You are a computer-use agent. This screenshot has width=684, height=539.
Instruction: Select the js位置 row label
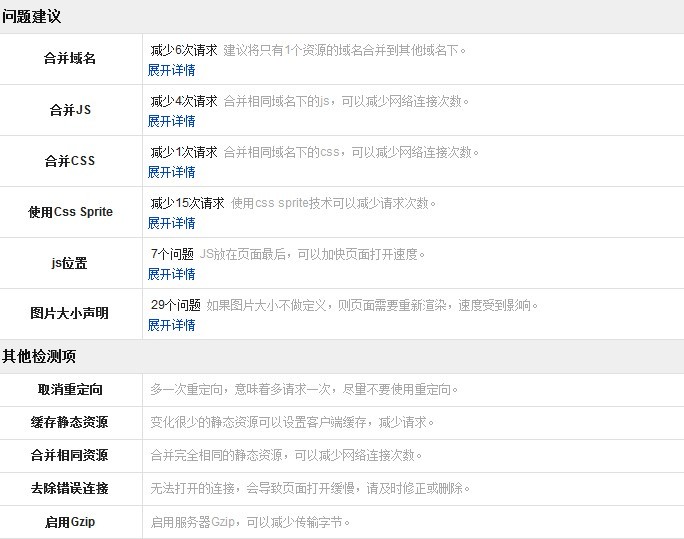point(70,263)
